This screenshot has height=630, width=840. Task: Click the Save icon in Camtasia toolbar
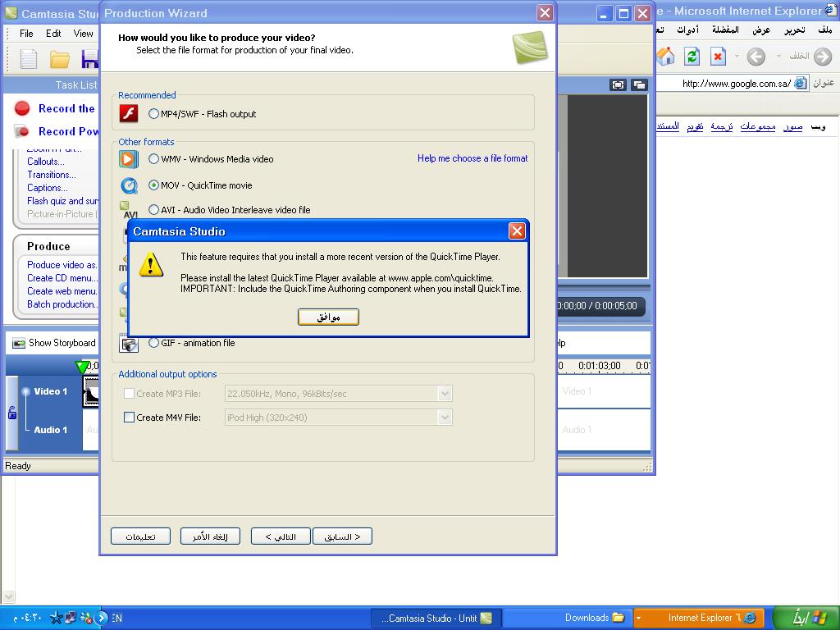[90, 59]
